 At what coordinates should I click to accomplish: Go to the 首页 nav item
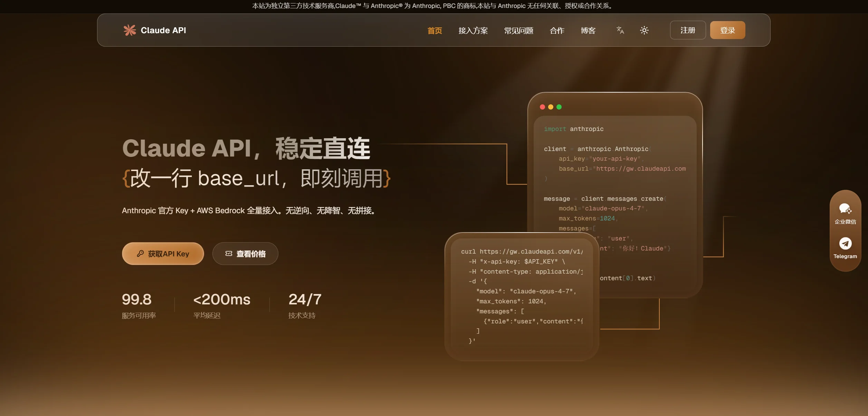435,31
